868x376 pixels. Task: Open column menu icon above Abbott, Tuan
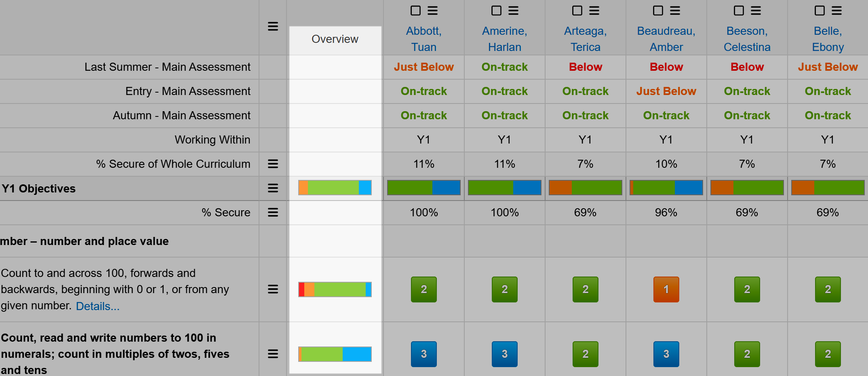click(x=432, y=11)
